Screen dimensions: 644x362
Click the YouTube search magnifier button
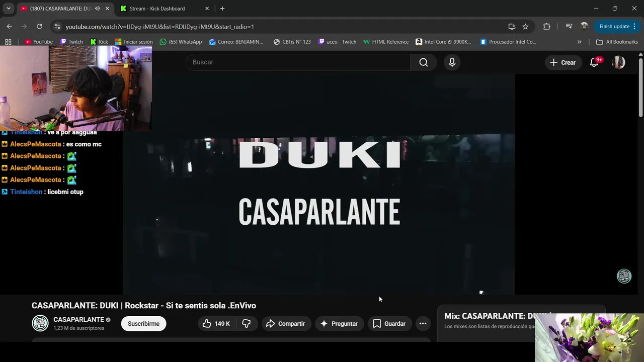pos(424,62)
